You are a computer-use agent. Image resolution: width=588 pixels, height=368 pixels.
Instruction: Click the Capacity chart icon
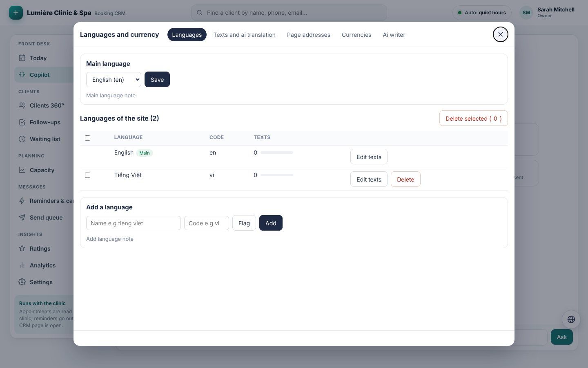coord(22,170)
